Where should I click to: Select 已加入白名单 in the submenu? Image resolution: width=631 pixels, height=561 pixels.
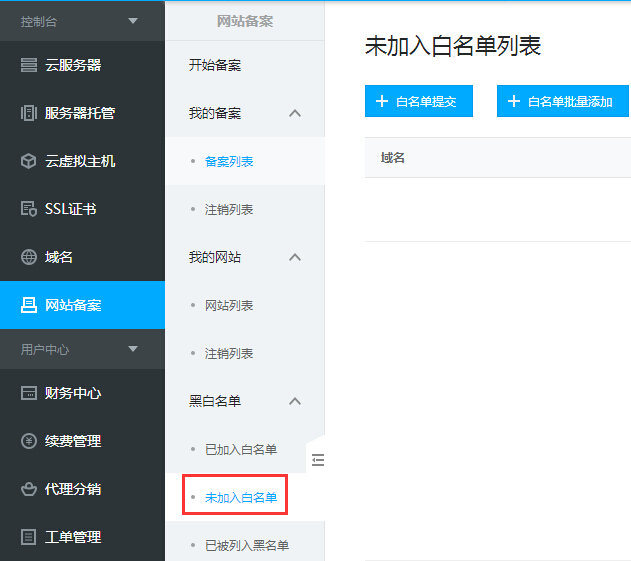tap(241, 449)
